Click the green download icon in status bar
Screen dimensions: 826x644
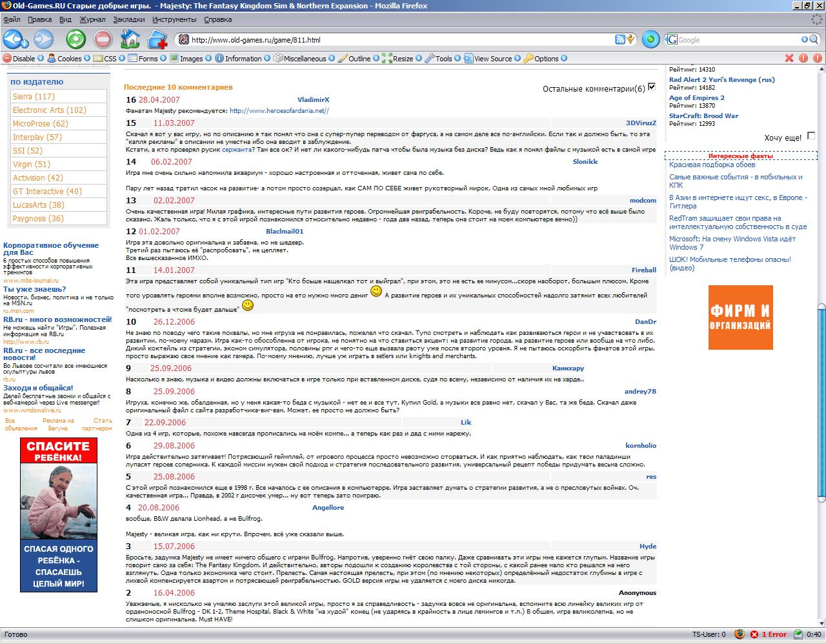pyautogui.click(x=798, y=634)
